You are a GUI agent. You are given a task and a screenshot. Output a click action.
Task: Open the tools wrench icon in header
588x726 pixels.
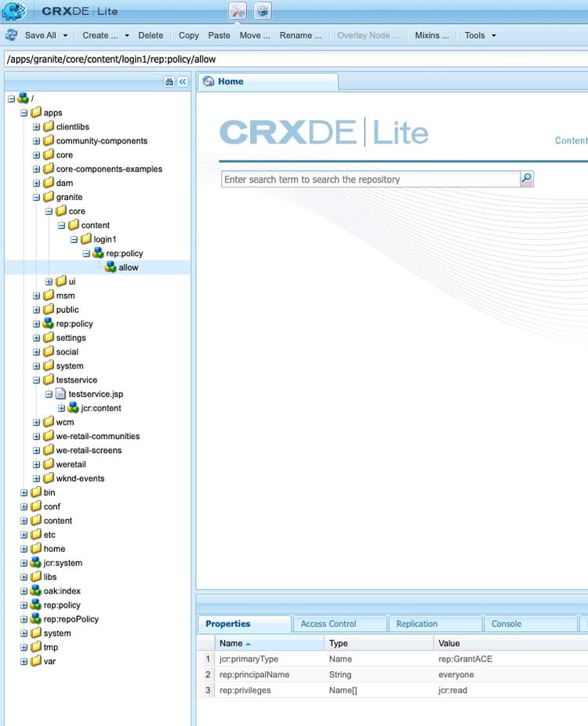point(238,12)
